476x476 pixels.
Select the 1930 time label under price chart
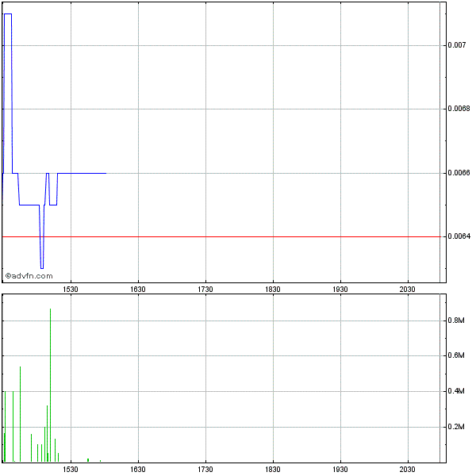(340, 290)
